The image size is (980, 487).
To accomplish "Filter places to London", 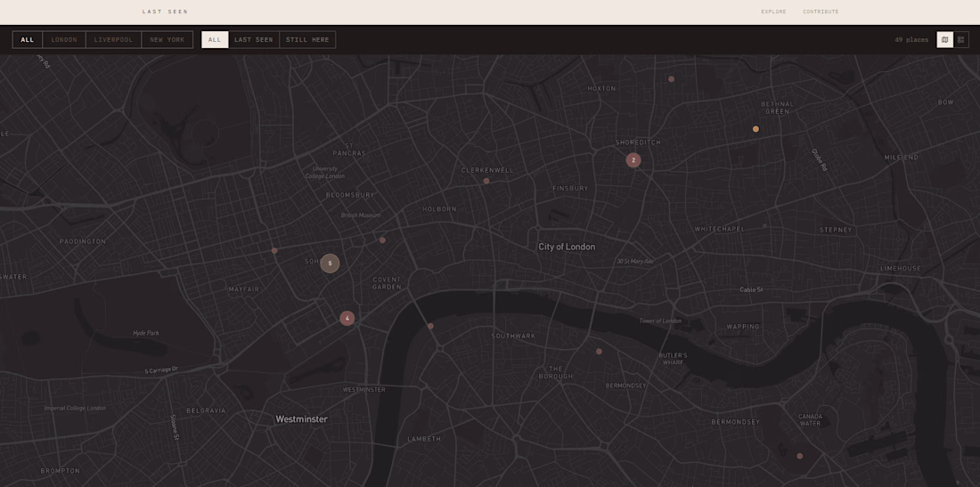I will click(64, 40).
